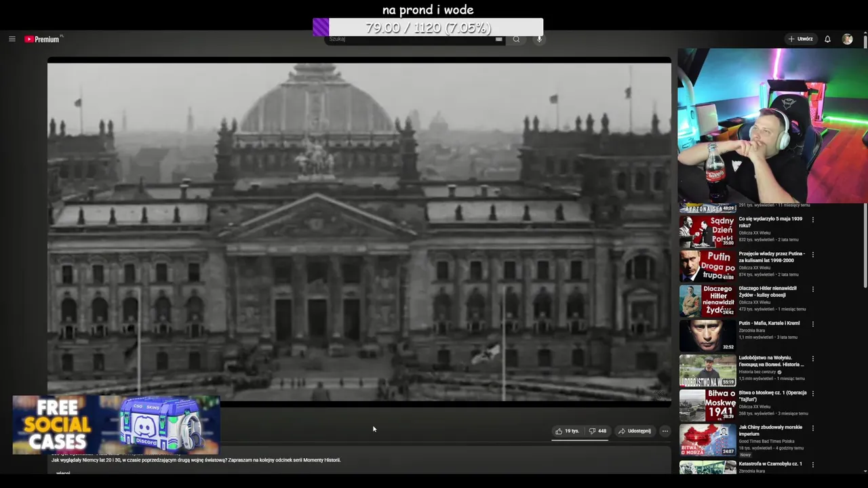Open options for 'Dlaczego Hitler nienawidził Żydów'
868x488 pixels.
coord(812,289)
